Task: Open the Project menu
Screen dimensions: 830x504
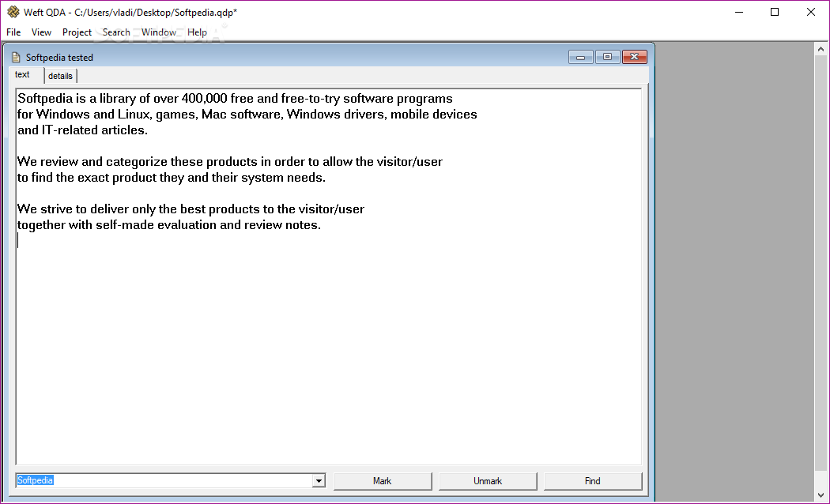Action: click(x=77, y=32)
